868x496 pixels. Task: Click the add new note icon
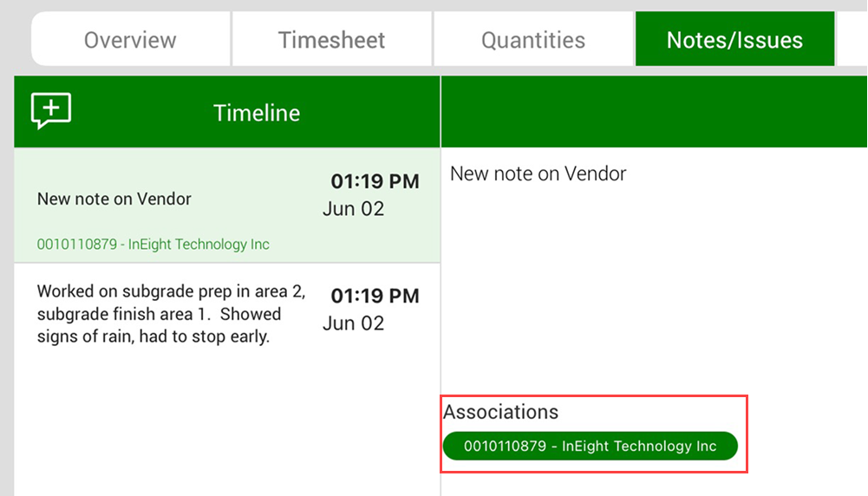[51, 111]
